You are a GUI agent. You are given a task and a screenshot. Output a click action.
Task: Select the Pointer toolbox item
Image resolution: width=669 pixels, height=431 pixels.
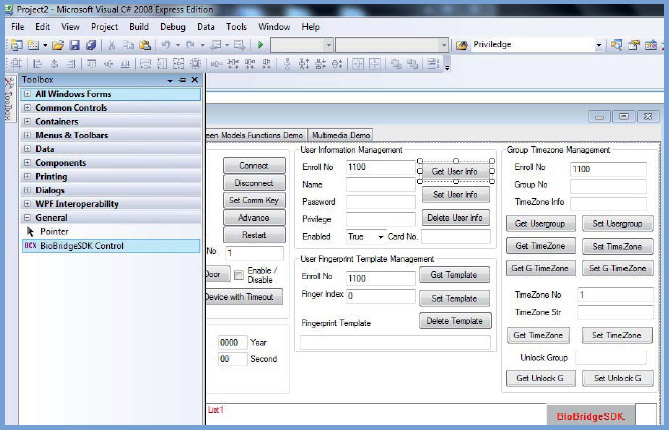point(111,231)
